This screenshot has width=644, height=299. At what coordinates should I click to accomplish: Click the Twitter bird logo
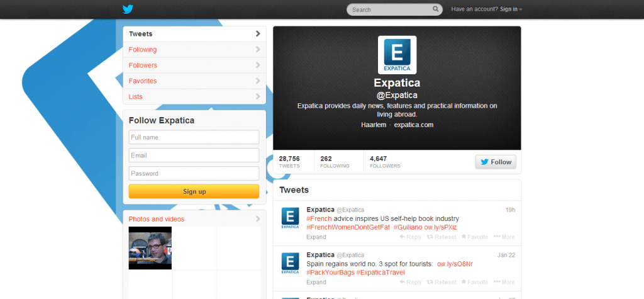(x=128, y=9)
